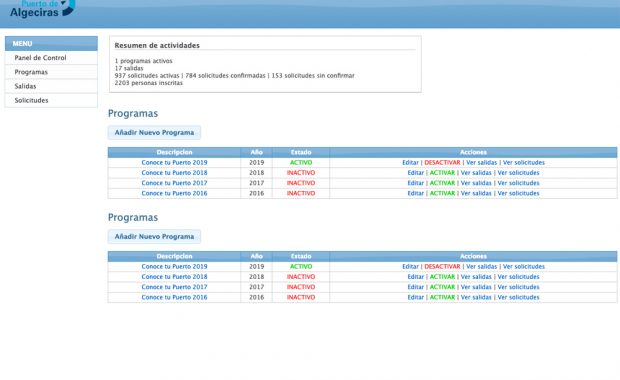Click the first Añadir Nuevo Programa button
Image resolution: width=620 pixels, height=380 pixels.
[154, 132]
